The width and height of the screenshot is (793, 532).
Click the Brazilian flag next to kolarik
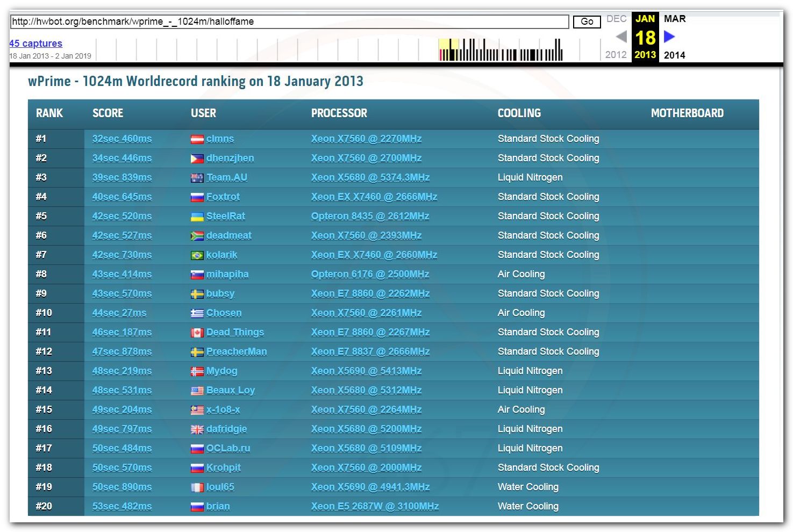point(197,255)
